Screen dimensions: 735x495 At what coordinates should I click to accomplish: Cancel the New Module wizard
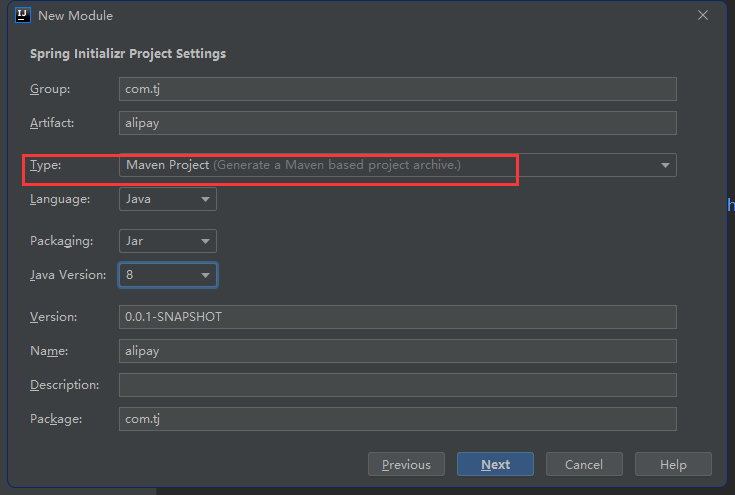(584, 464)
